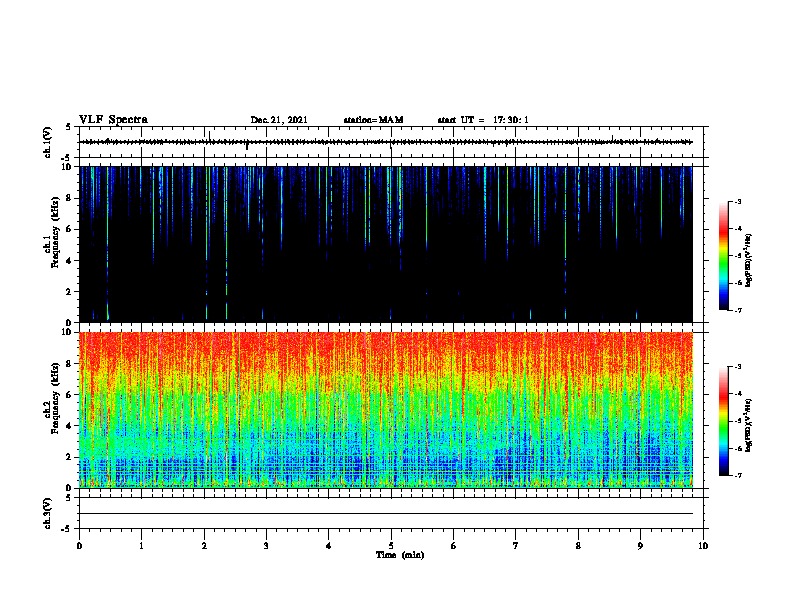Click the "7" tick on the time axis

tap(516, 546)
